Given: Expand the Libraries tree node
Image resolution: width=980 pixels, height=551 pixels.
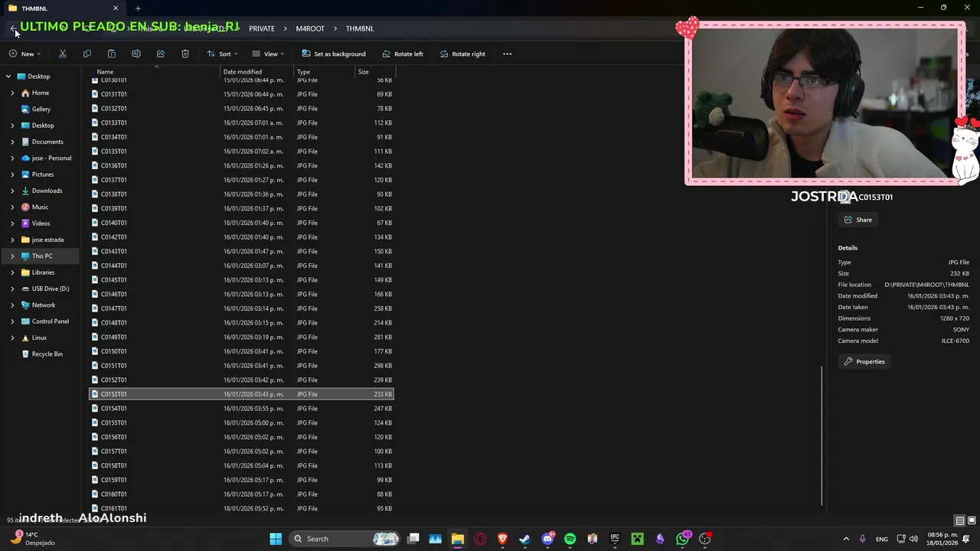Looking at the screenshot, I should pyautogui.click(x=12, y=272).
